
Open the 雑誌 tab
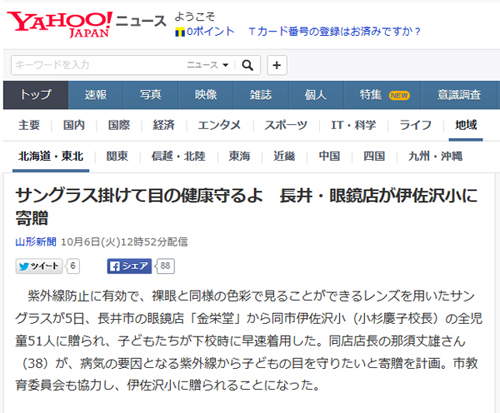coord(261,95)
